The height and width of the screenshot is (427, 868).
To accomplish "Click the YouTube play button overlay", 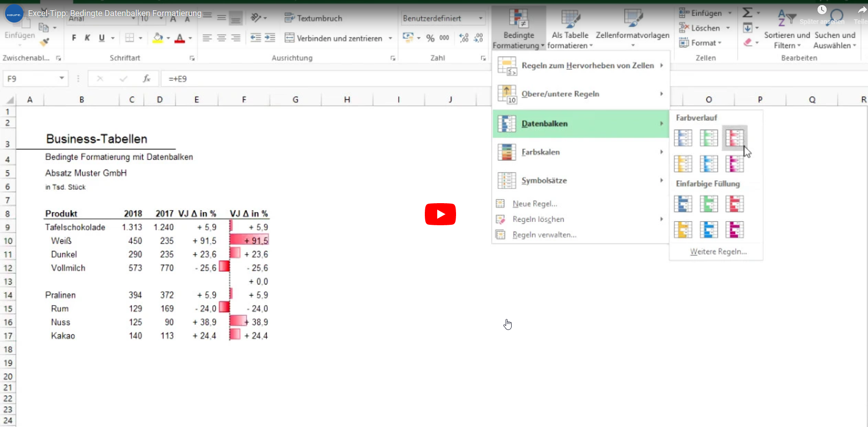I will point(440,214).
